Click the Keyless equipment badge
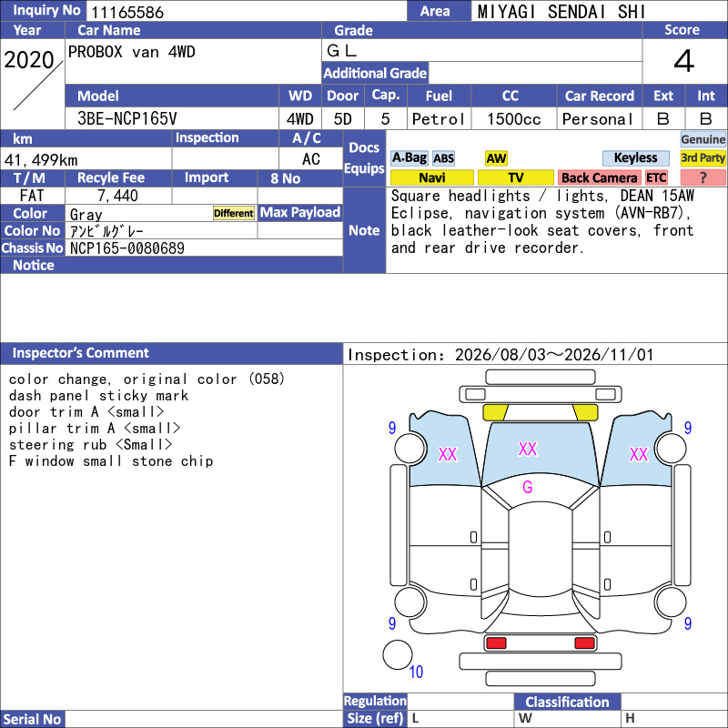728x728 pixels. click(x=635, y=158)
